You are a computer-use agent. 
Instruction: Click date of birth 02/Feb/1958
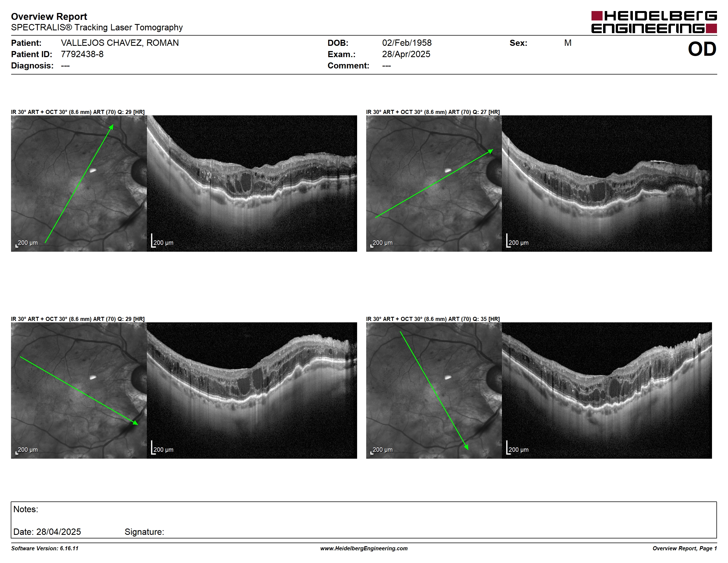pyautogui.click(x=407, y=43)
